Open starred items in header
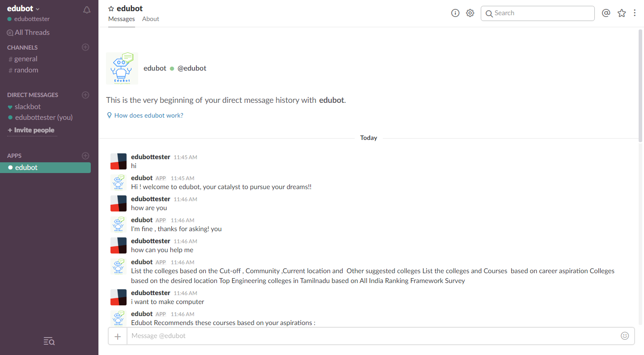Image resolution: width=644 pixels, height=355 pixels. coord(622,13)
